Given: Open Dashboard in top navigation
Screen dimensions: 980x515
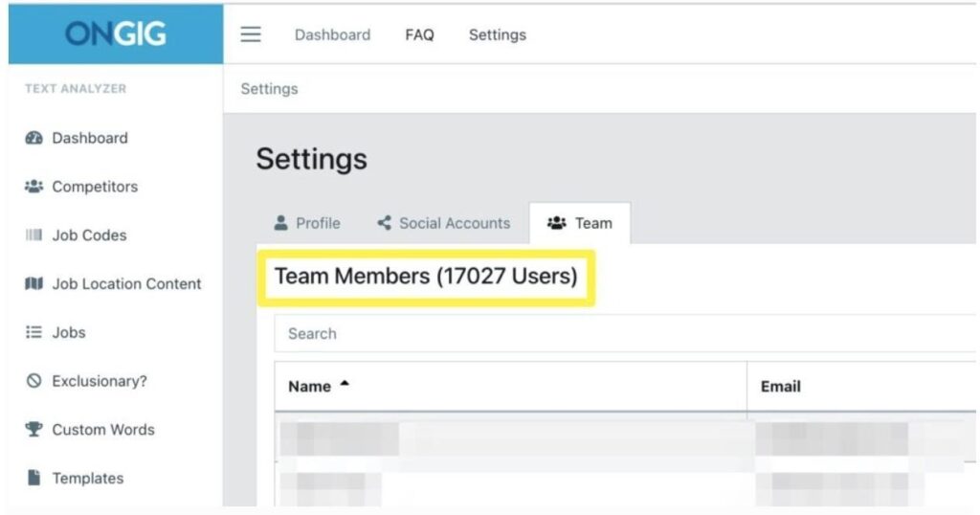Looking at the screenshot, I should [x=332, y=34].
